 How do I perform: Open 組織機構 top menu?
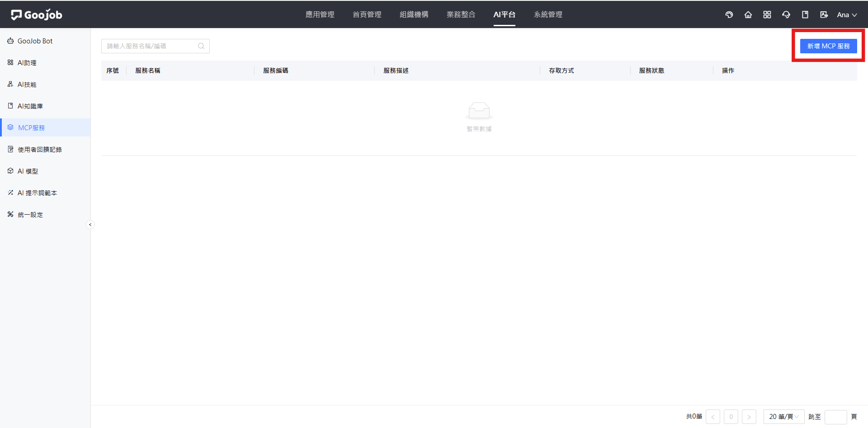(414, 14)
